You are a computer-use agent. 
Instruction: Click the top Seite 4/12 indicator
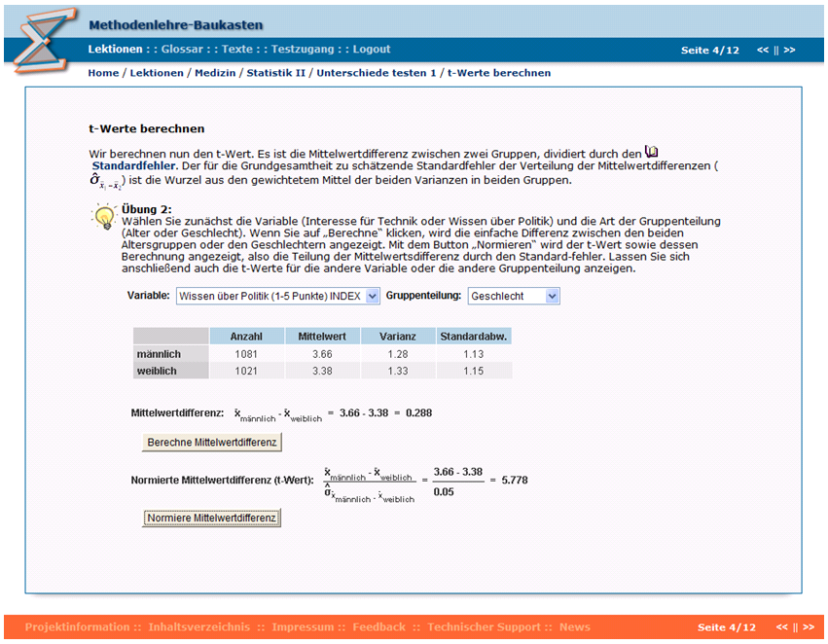709,51
